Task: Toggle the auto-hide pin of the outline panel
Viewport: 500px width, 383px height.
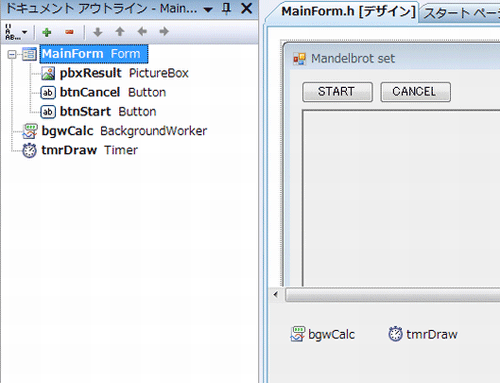Action: [x=227, y=9]
